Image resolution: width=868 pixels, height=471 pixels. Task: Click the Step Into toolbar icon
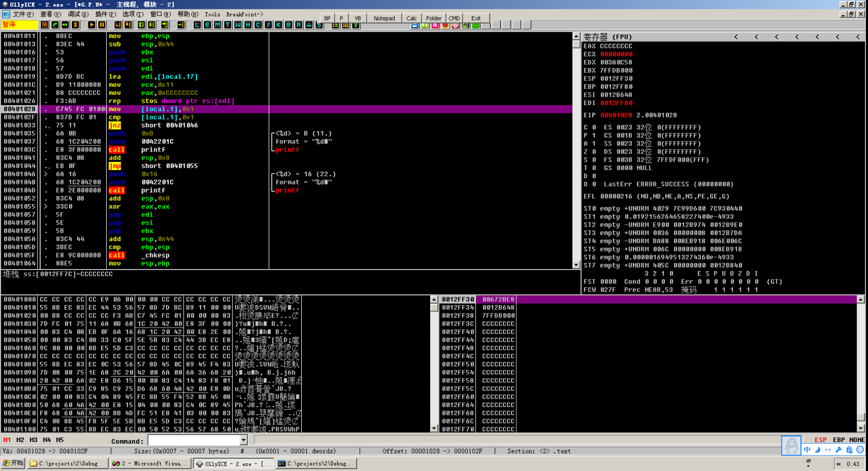point(118,25)
